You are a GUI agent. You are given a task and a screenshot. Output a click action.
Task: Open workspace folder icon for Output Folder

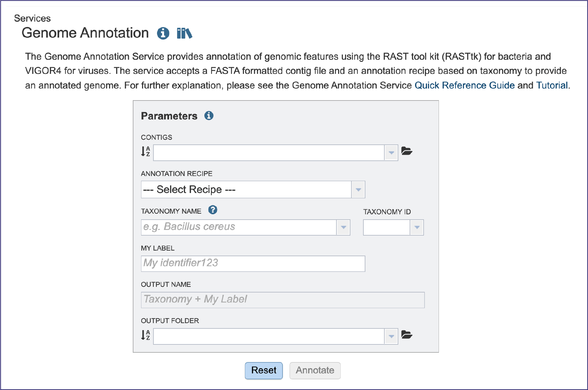tap(407, 335)
